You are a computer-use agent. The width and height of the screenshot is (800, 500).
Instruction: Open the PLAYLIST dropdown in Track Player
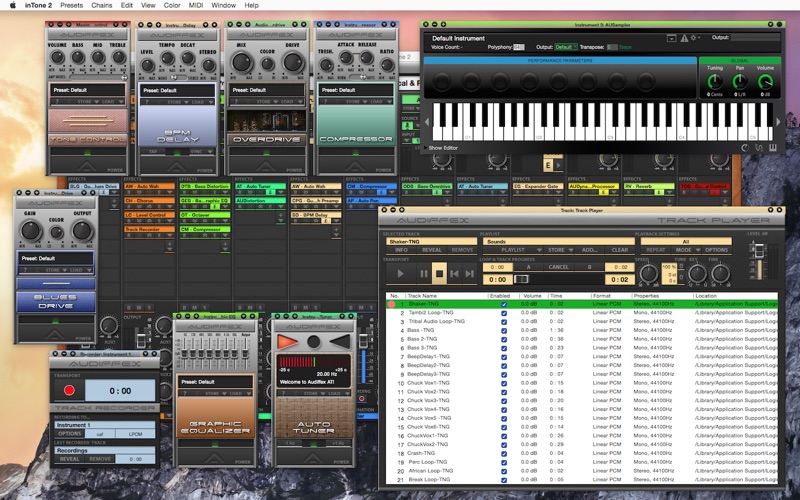pyautogui.click(x=515, y=250)
